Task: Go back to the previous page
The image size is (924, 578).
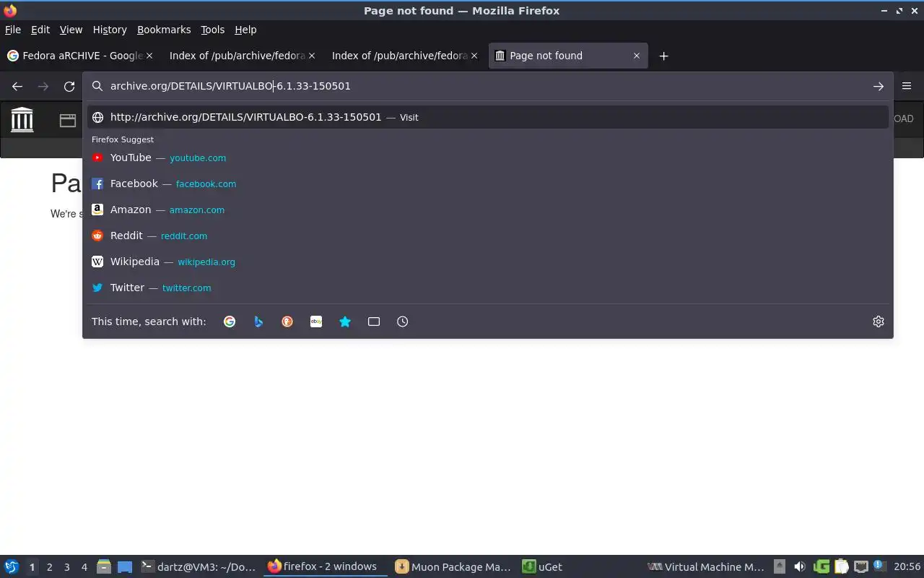Action: point(17,86)
